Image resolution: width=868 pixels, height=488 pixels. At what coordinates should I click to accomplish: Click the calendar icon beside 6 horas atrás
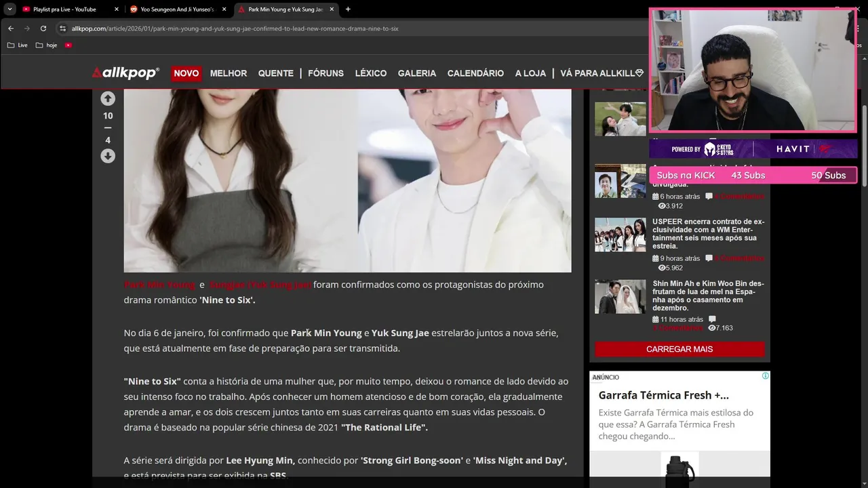656,197
